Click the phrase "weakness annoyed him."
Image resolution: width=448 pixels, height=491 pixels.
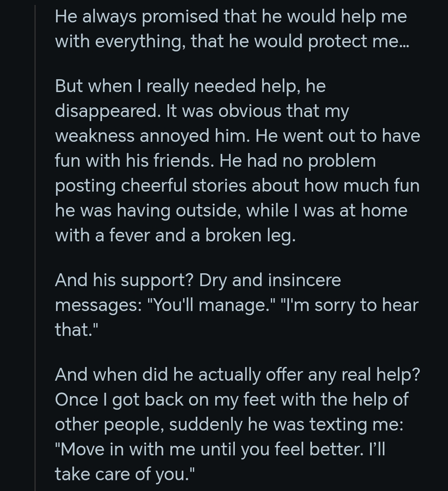(x=153, y=136)
